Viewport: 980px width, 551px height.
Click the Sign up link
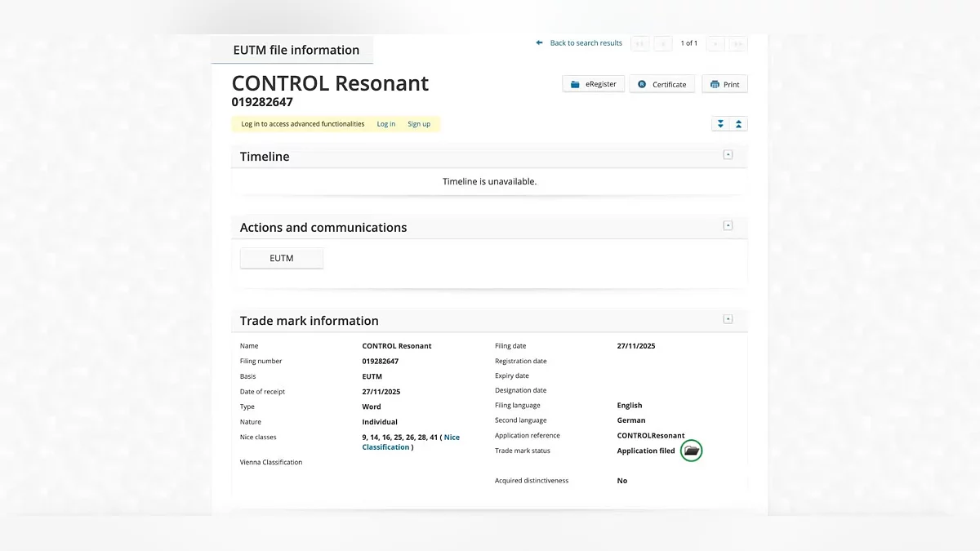pos(419,124)
